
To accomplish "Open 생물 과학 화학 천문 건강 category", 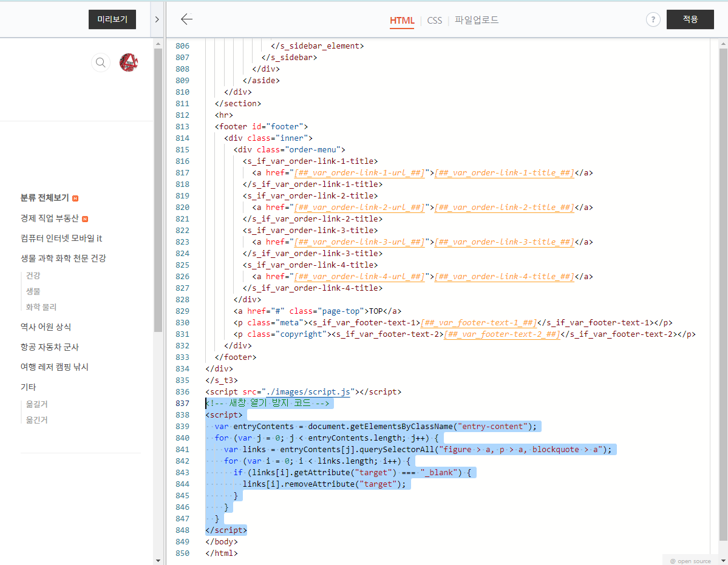I will point(63,258).
